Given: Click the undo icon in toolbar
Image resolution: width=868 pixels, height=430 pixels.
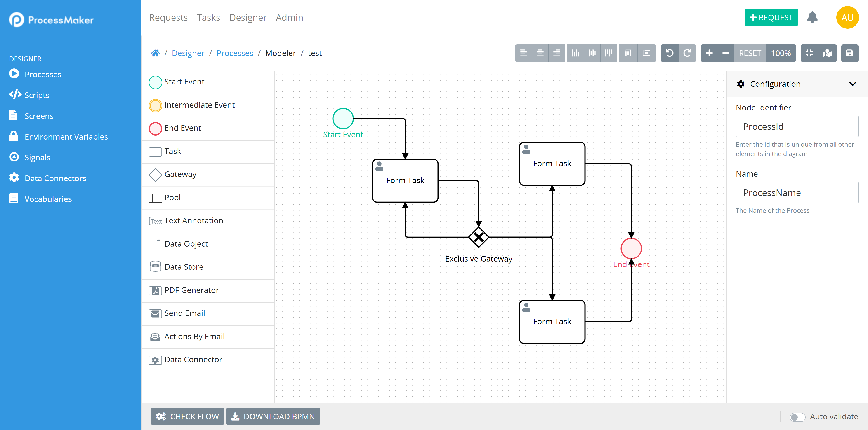Looking at the screenshot, I should (x=669, y=53).
